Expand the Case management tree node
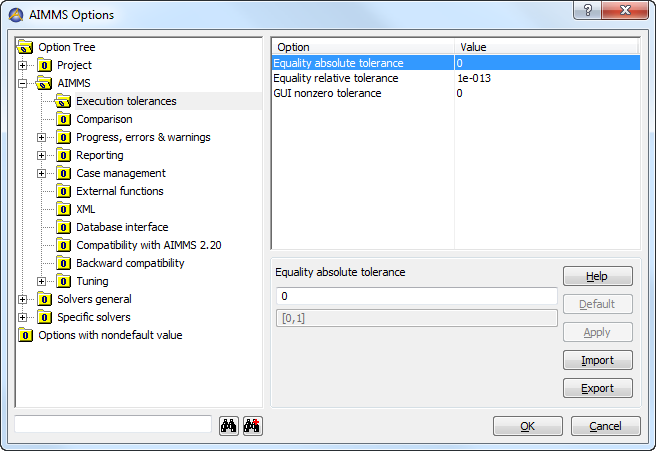Viewport: 656px width, 451px height. (x=41, y=173)
